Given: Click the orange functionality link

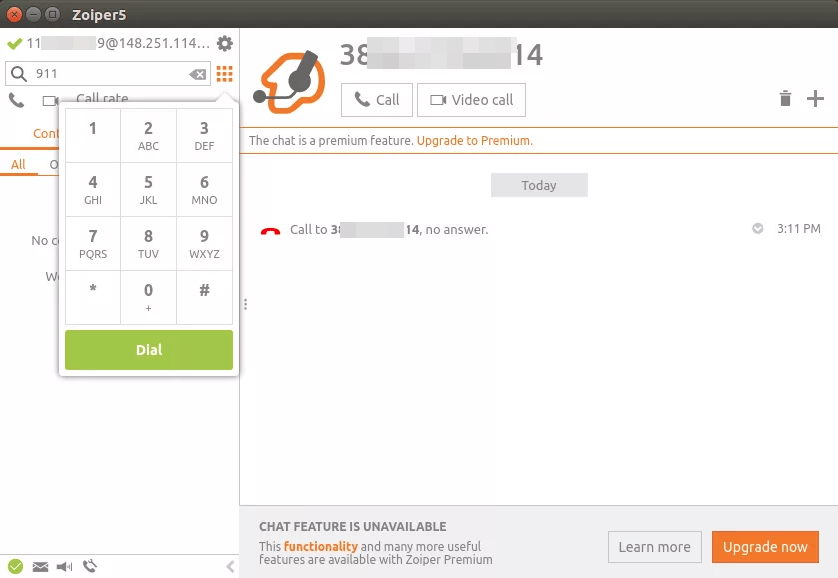Looking at the screenshot, I should [321, 546].
